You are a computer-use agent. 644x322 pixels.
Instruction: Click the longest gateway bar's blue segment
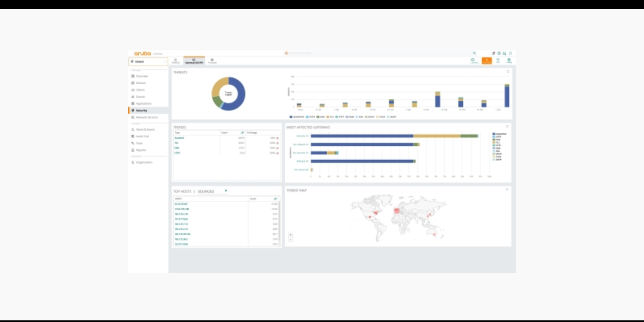point(362,136)
